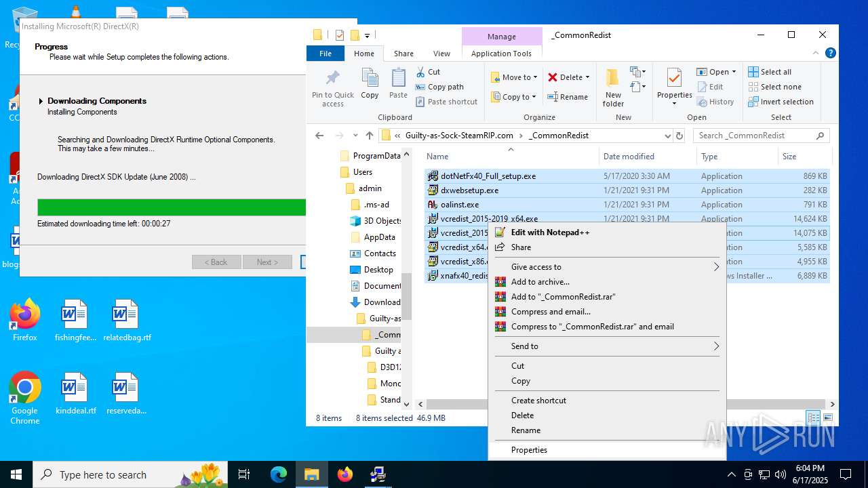Click the taskbar search box
The height and width of the screenshot is (488, 868).
coord(130,474)
